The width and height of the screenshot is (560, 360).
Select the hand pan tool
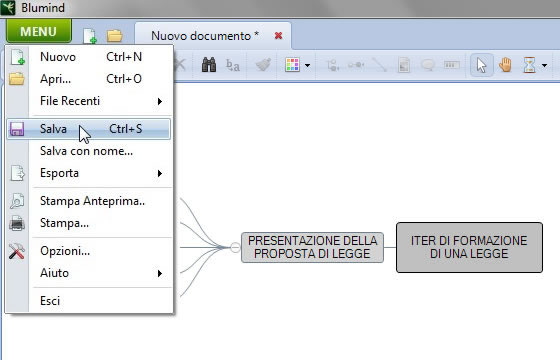tap(505, 65)
